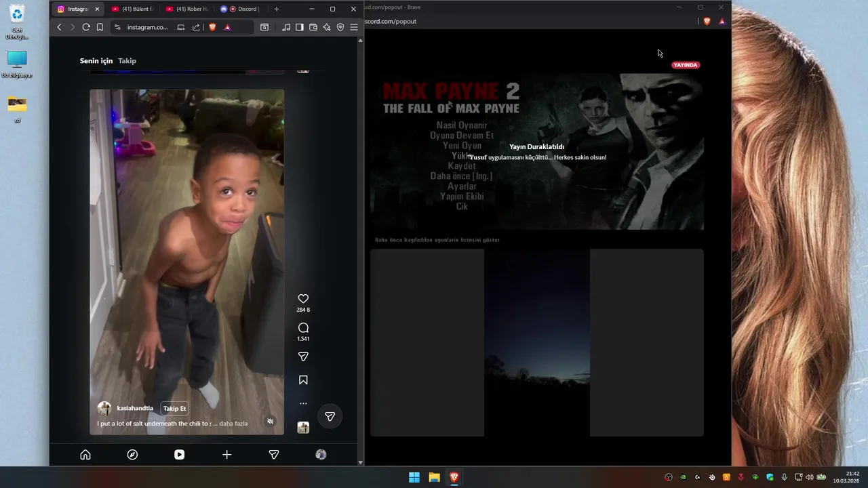The image size is (868, 488).
Task: Click Instagram page scrollbar down arrow
Action: point(360,462)
